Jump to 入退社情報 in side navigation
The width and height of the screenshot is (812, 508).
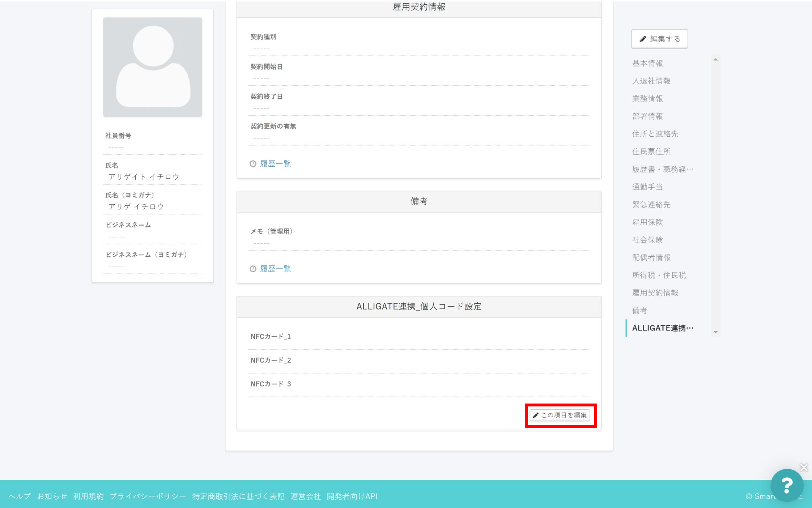pos(651,81)
